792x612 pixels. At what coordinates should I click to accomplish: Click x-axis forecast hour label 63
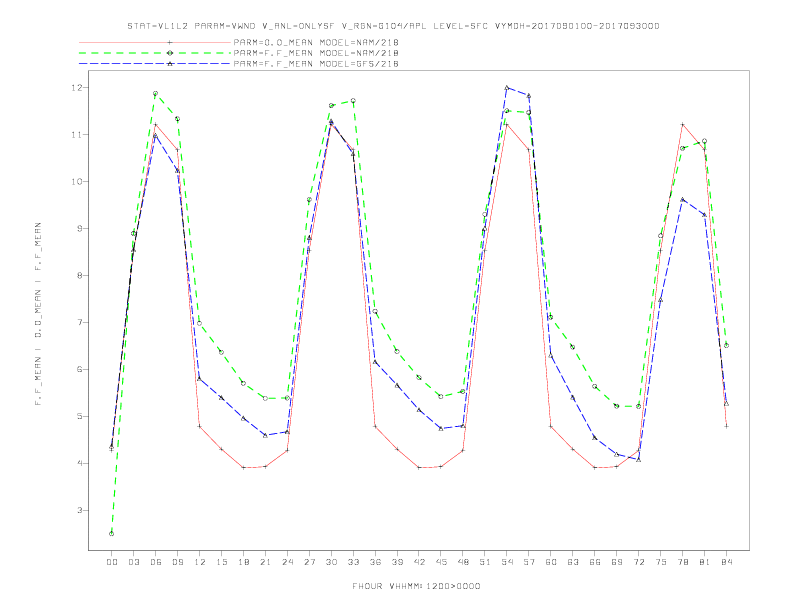pos(573,562)
